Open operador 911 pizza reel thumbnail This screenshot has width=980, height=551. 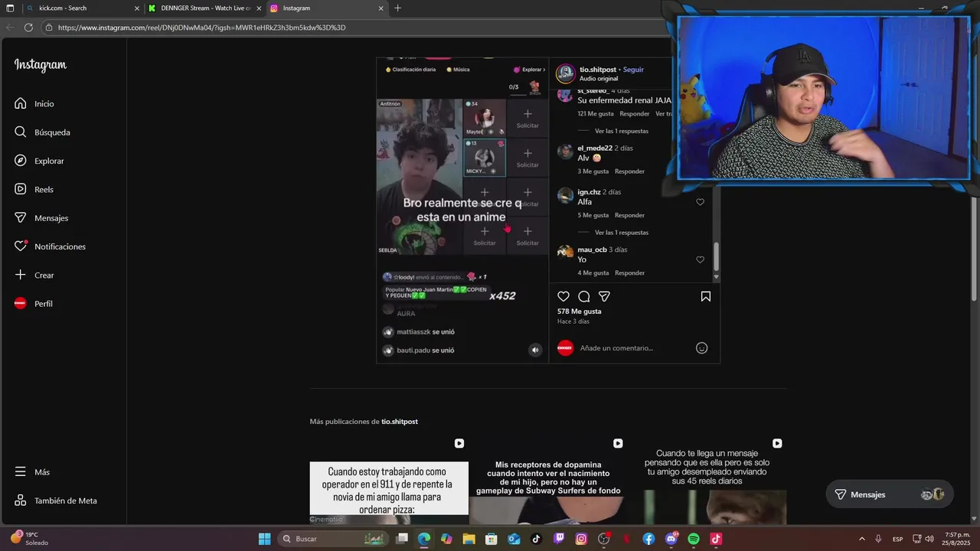[x=389, y=481]
